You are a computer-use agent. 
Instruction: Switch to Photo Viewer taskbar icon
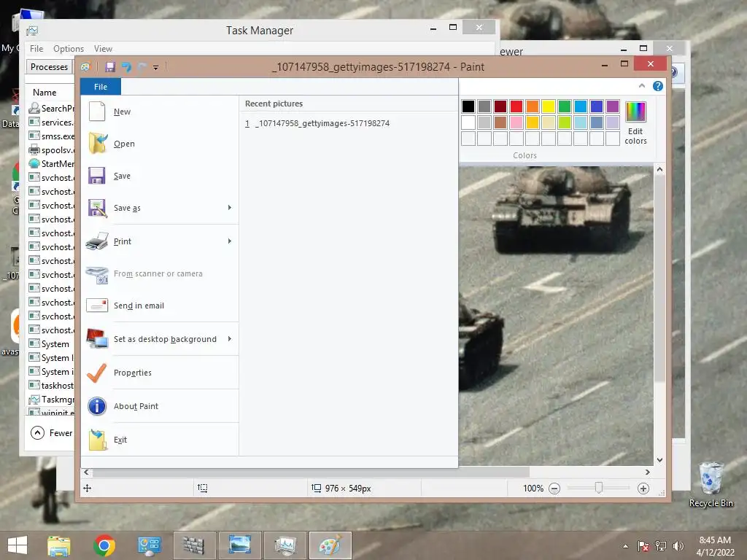tap(239, 545)
